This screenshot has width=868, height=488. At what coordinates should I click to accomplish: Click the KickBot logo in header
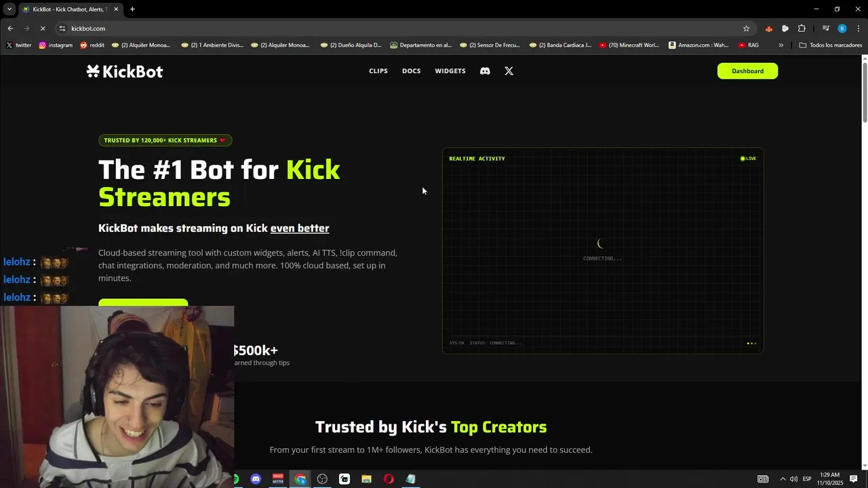click(x=125, y=71)
